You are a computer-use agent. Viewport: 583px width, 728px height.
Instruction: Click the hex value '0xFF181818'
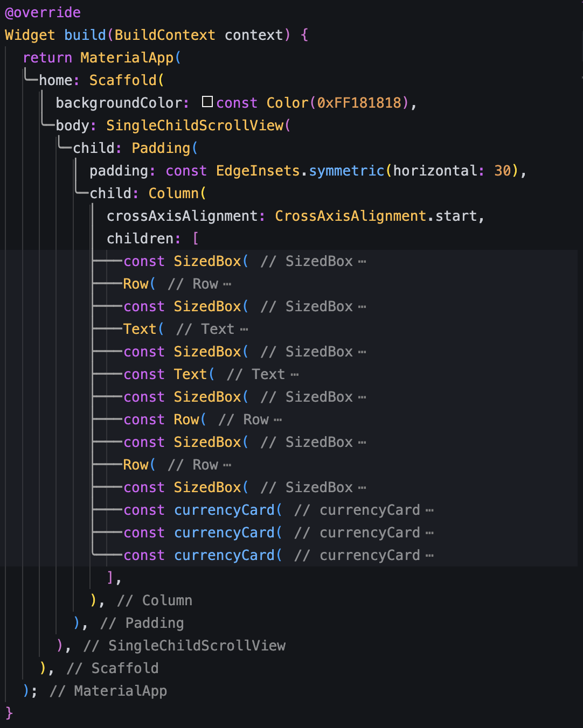[x=359, y=103]
